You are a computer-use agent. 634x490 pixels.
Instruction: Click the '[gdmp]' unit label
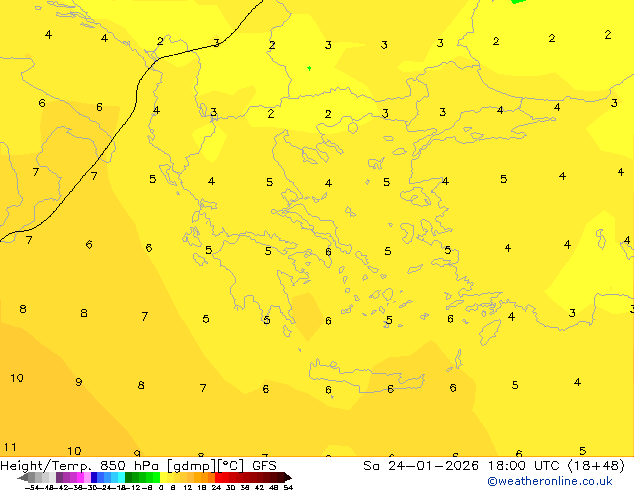(191, 466)
